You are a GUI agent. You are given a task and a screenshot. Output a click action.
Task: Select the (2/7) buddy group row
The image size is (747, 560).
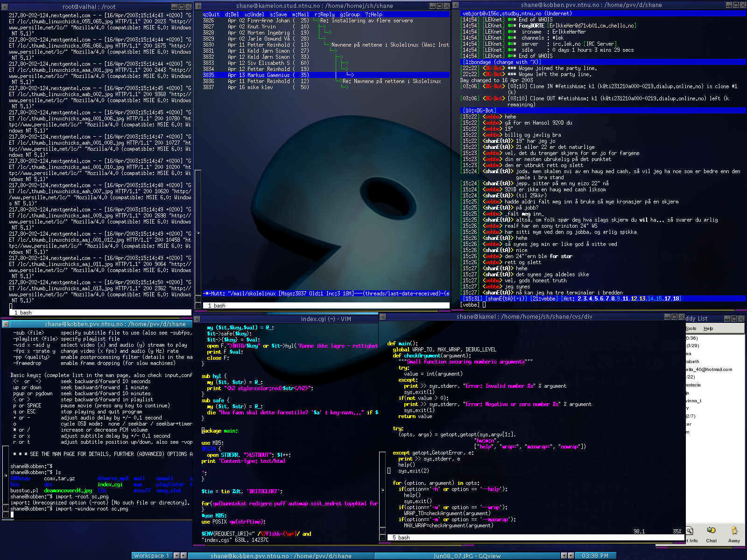click(690, 416)
